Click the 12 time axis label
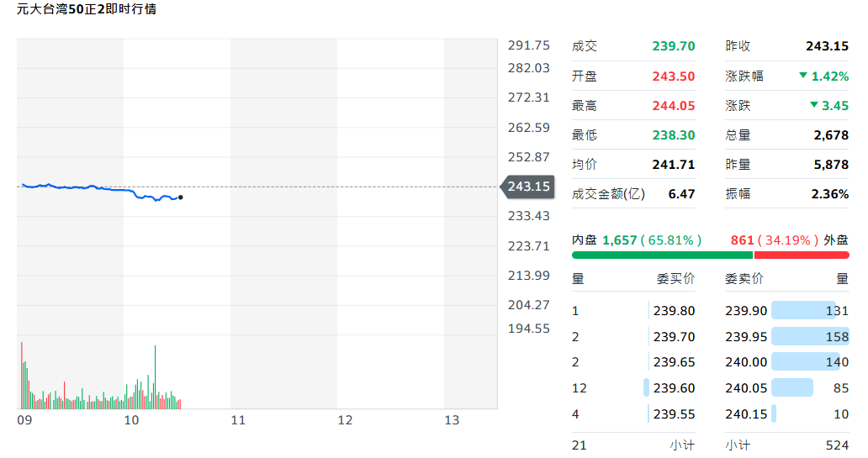The width and height of the screenshot is (868, 458). click(x=345, y=420)
